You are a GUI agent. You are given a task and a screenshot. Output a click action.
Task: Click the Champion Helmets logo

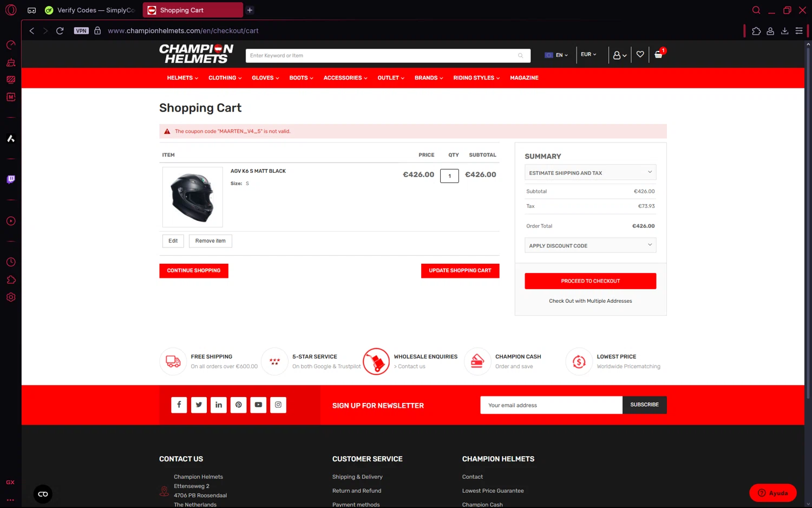click(196, 54)
